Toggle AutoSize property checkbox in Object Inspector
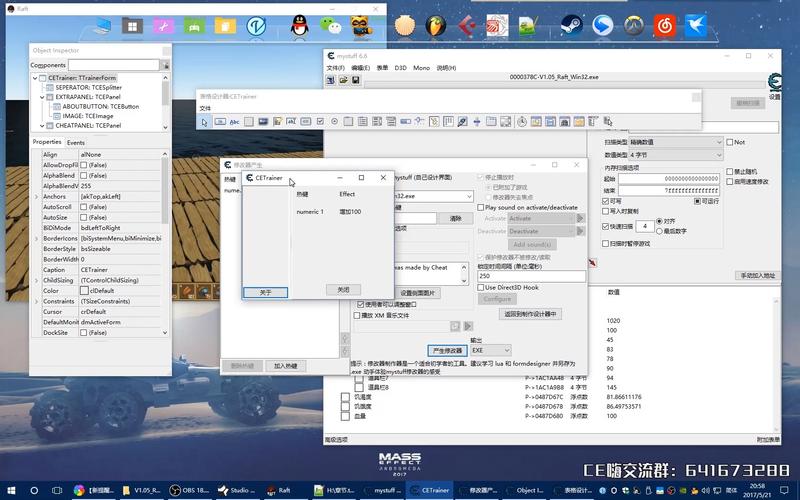800x500 pixels. (84, 218)
